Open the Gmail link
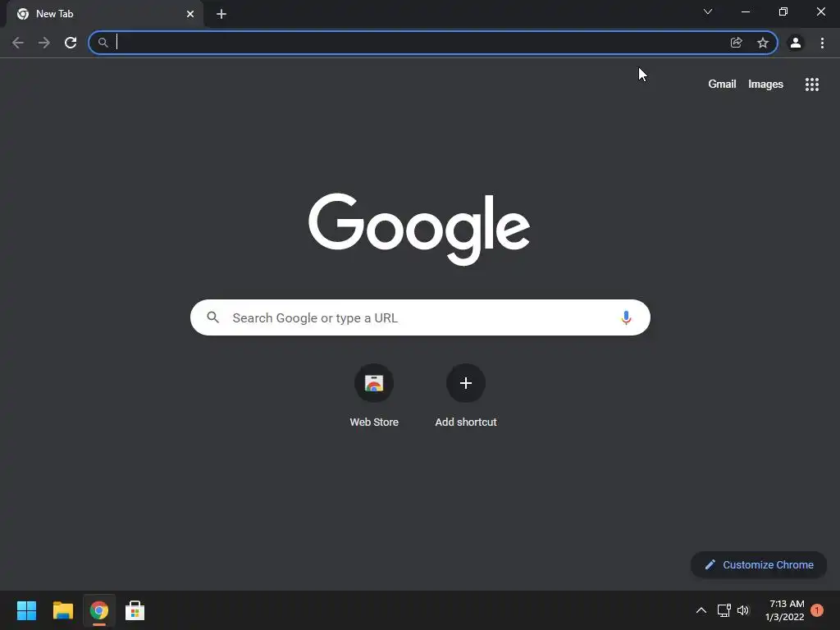The height and width of the screenshot is (630, 840). [722, 84]
